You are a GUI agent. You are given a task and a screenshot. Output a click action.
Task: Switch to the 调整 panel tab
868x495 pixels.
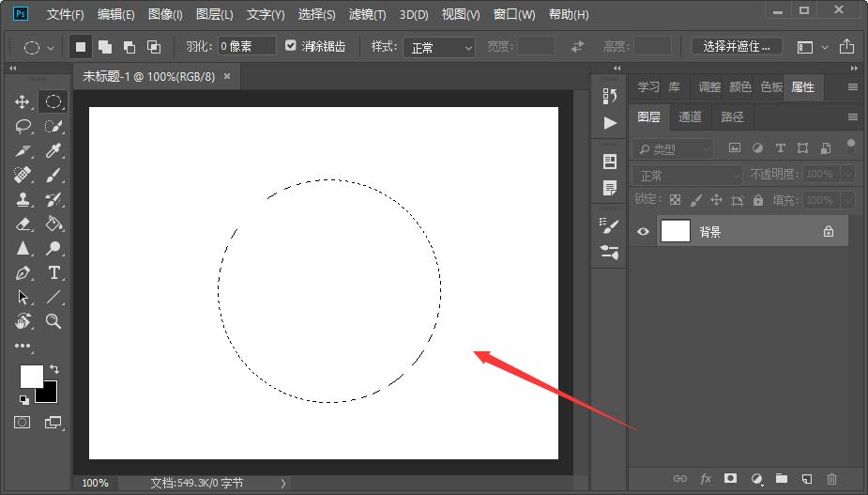(x=709, y=87)
